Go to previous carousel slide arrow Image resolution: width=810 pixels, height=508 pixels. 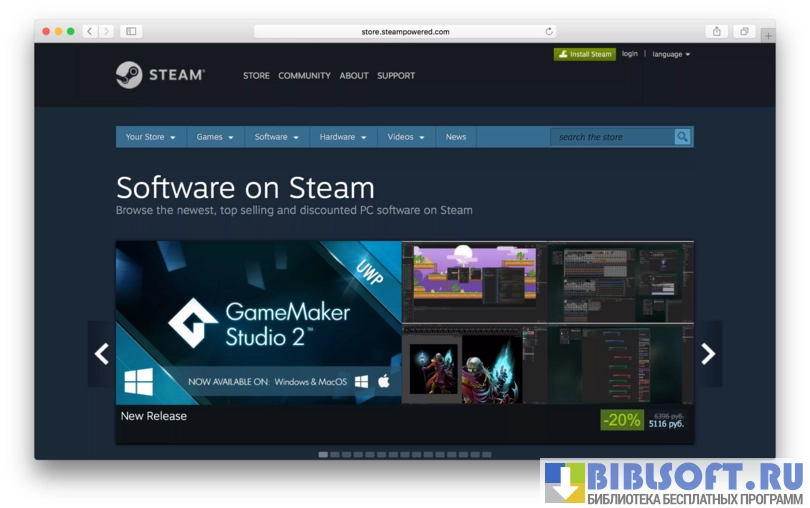101,353
